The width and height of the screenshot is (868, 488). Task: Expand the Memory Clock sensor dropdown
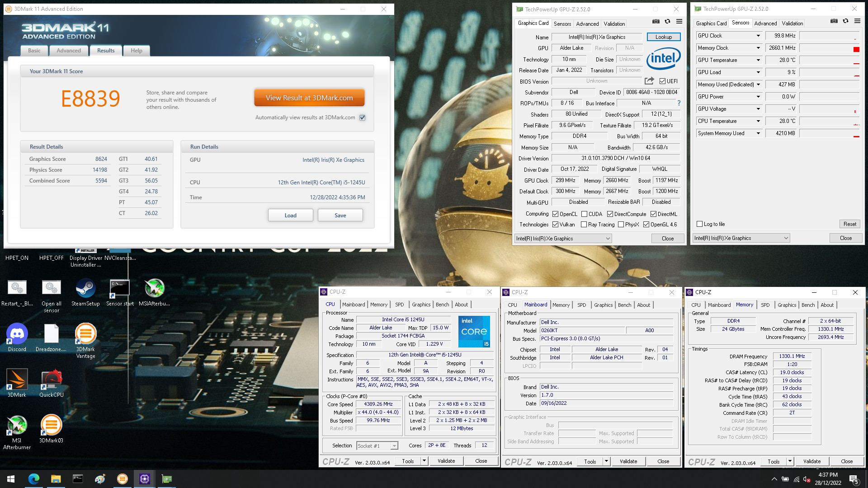758,48
